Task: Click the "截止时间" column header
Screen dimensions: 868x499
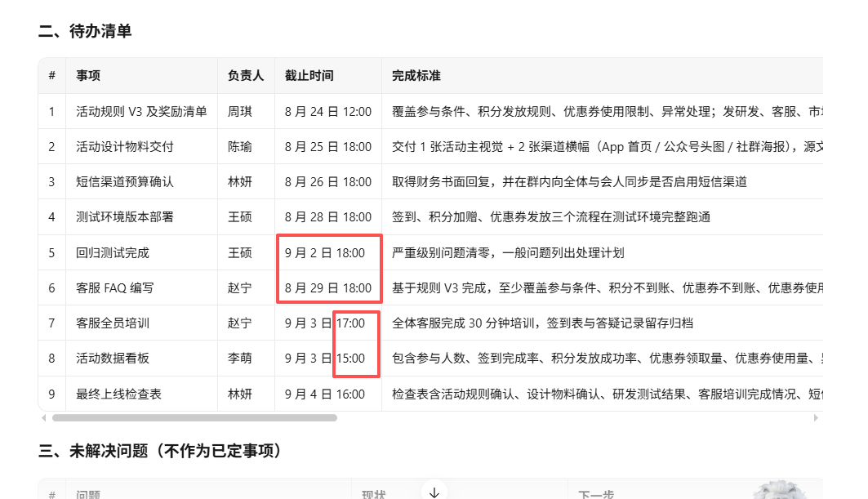Action: pos(309,76)
